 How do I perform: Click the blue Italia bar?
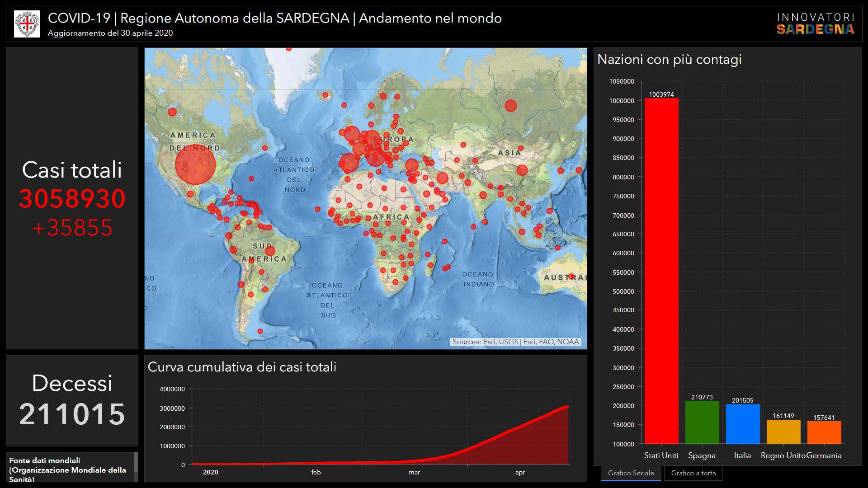pos(742,424)
